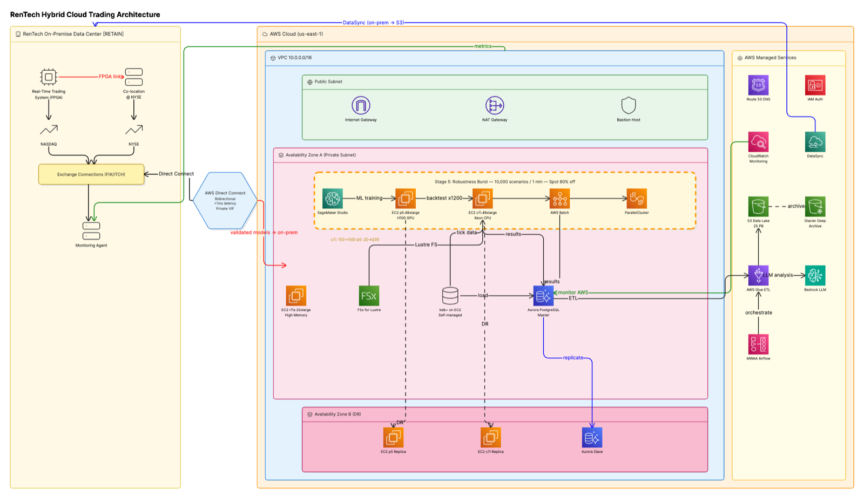Select the 'load' edge label
This screenshot has height=504, width=864.
[x=483, y=295]
